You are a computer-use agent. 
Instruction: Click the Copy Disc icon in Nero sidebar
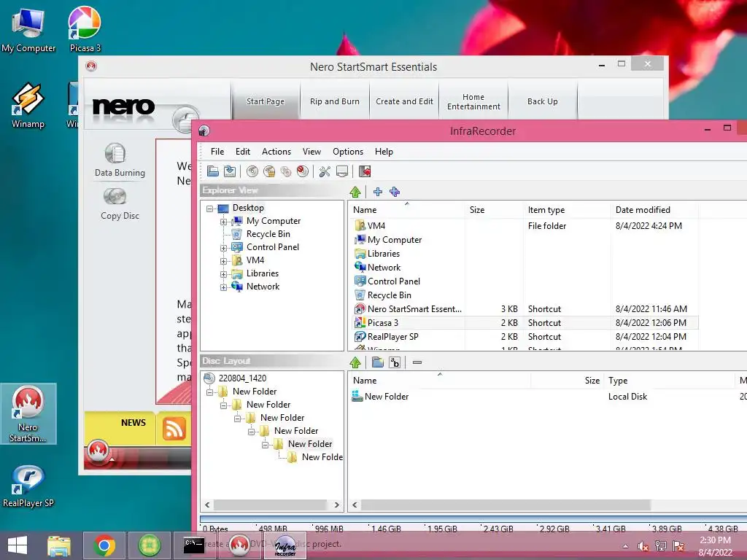(x=115, y=196)
